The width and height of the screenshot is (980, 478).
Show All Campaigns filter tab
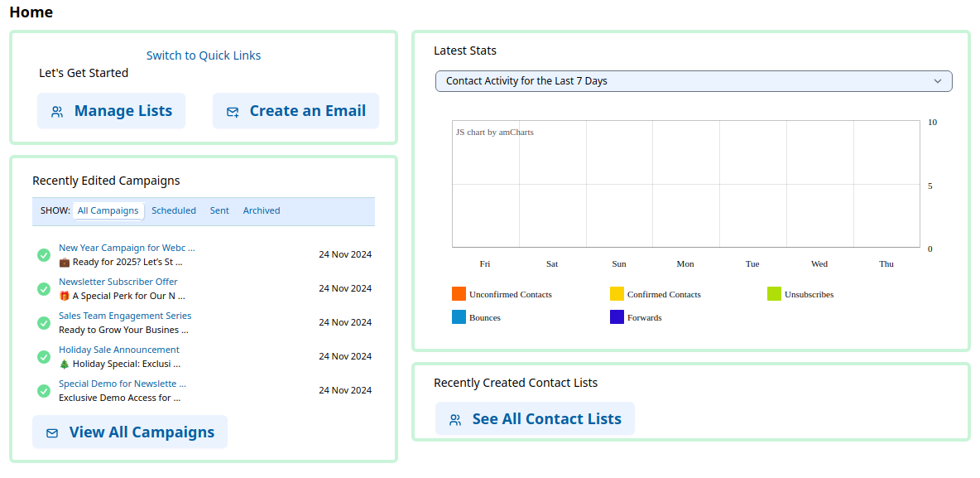click(108, 211)
